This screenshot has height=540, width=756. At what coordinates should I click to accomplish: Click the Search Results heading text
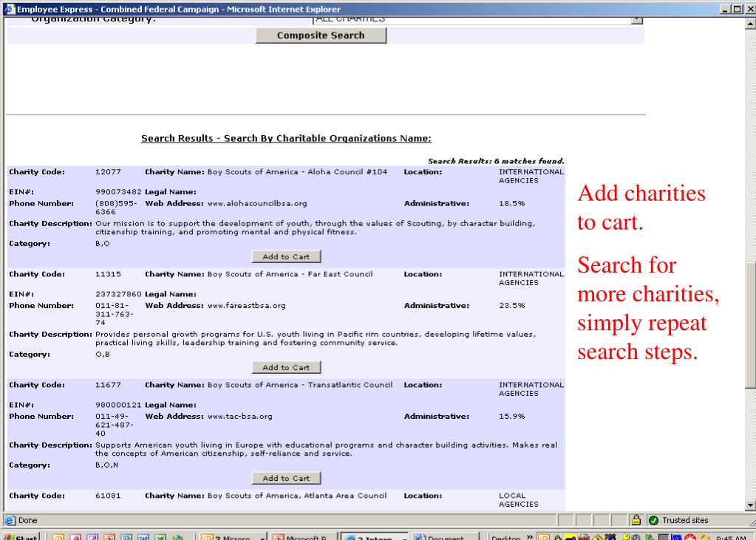point(287,138)
